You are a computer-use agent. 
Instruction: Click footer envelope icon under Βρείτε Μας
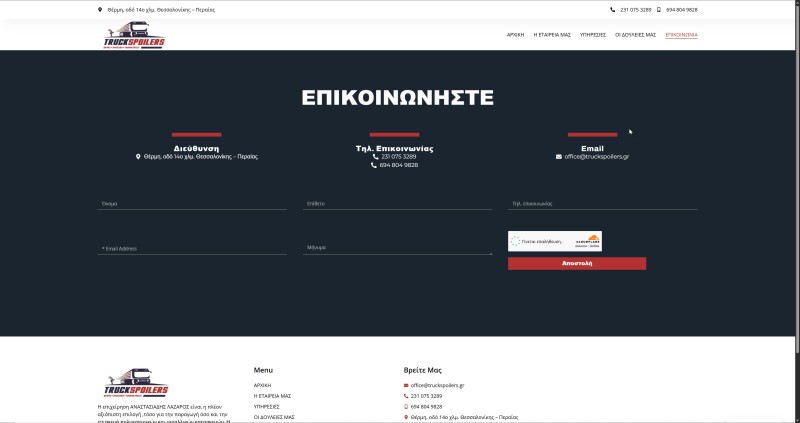point(406,385)
